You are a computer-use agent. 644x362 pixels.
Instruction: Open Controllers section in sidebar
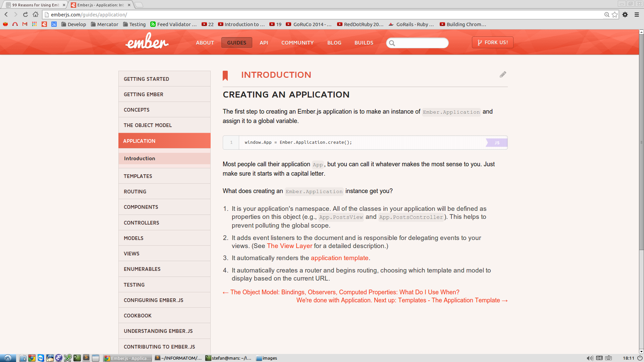click(164, 223)
